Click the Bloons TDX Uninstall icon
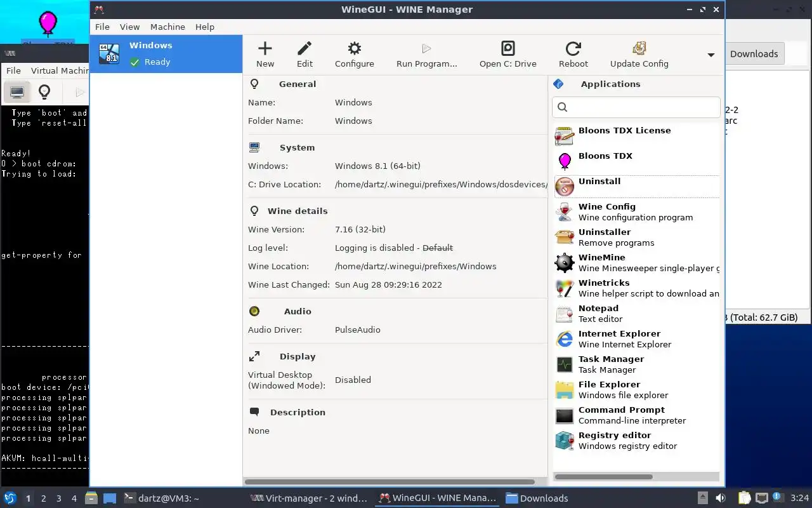812x508 pixels. coord(565,187)
